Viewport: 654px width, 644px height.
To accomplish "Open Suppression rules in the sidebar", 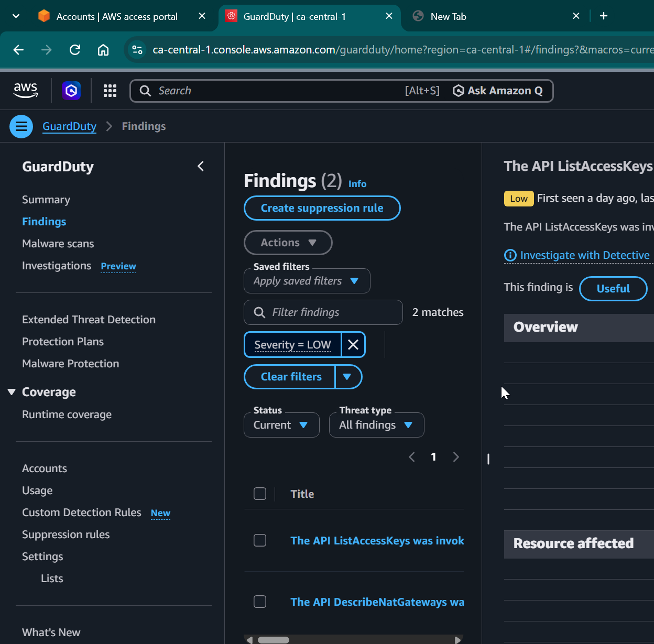I will [x=66, y=534].
